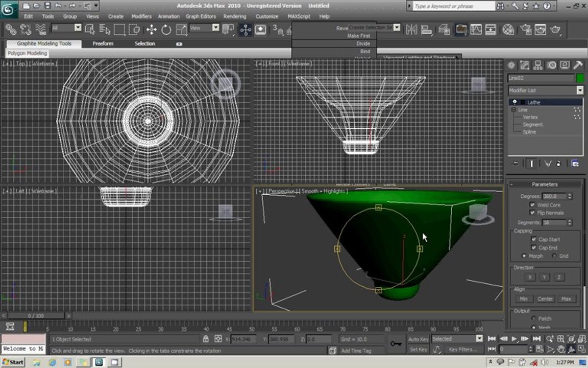The width and height of the screenshot is (588, 368).
Task: Open Utilities panel hammer icon
Action: [x=578, y=65]
